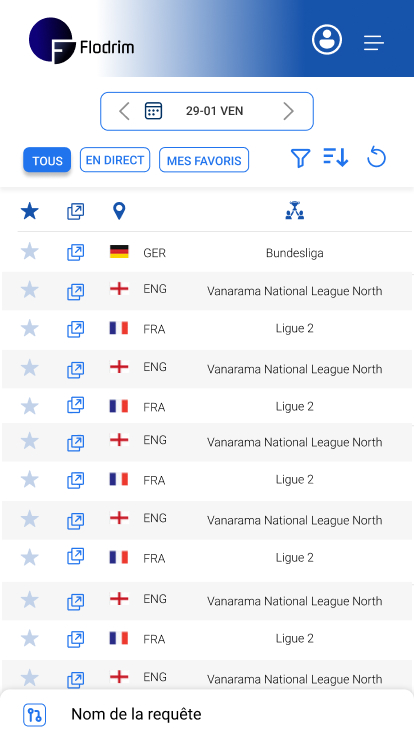Switch to EN DIRECT tab
Image resolution: width=414 pixels, height=736 pixels.
coord(115,160)
